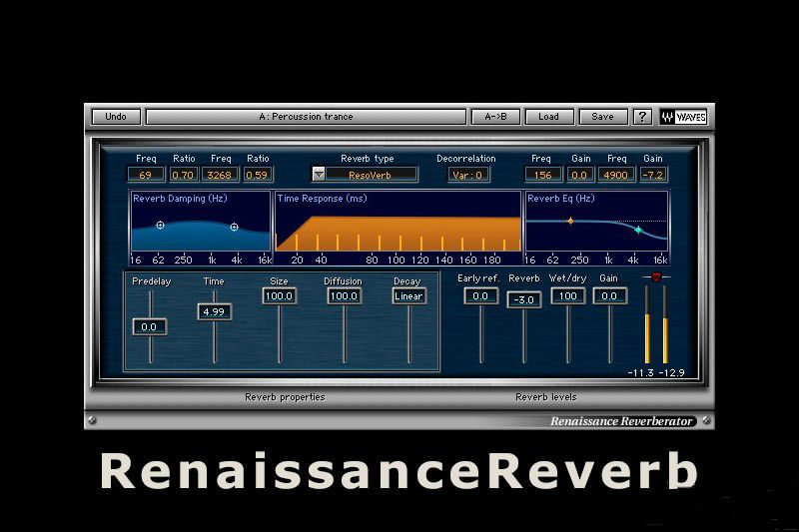Click the Save preset button
Screen dimensions: 799x532
click(603, 117)
